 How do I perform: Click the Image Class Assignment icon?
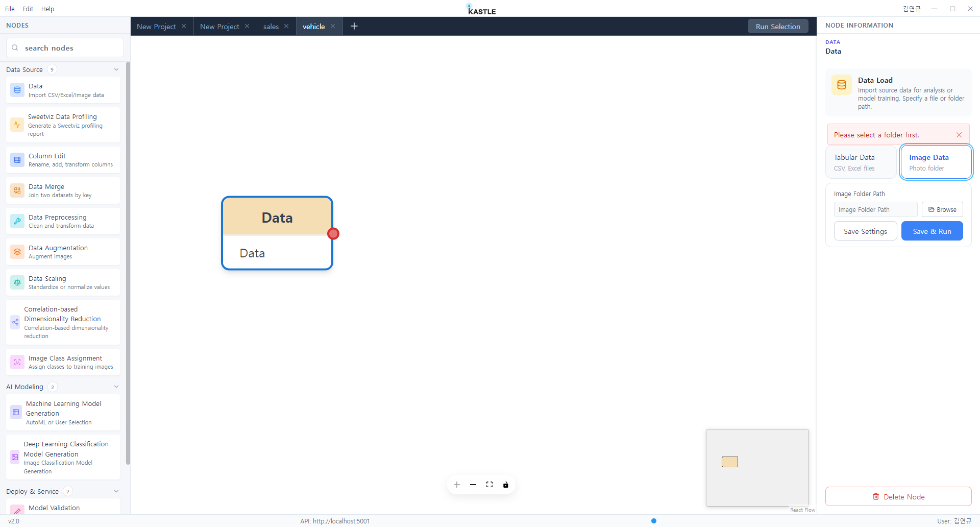[17, 362]
